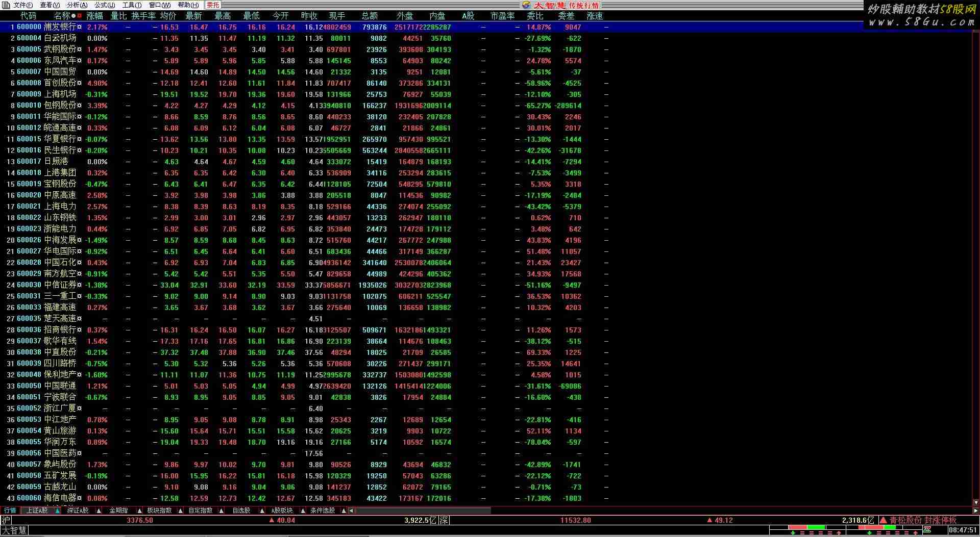Expand the 板块指数 tab arrow

(180, 510)
